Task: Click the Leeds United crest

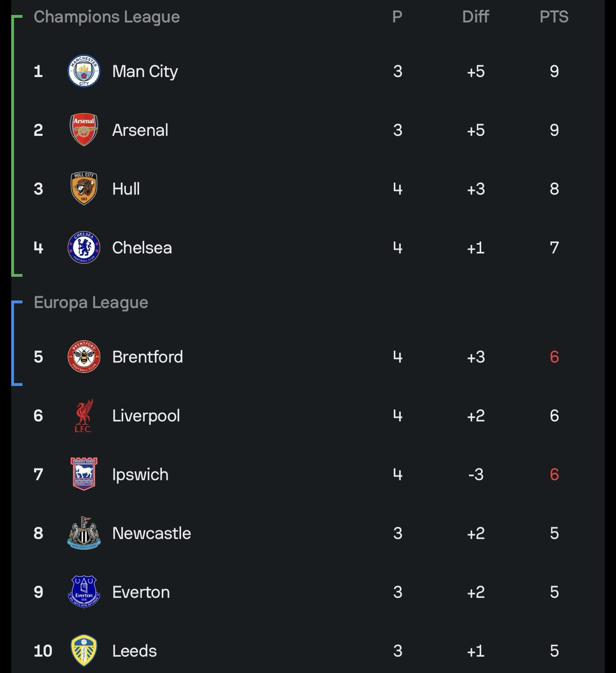Action: coord(84,651)
